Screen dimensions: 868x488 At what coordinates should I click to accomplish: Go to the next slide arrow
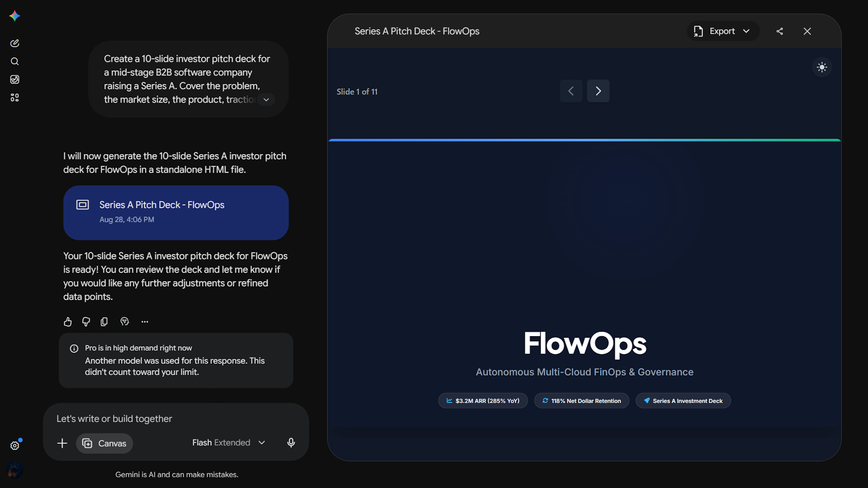click(x=598, y=91)
